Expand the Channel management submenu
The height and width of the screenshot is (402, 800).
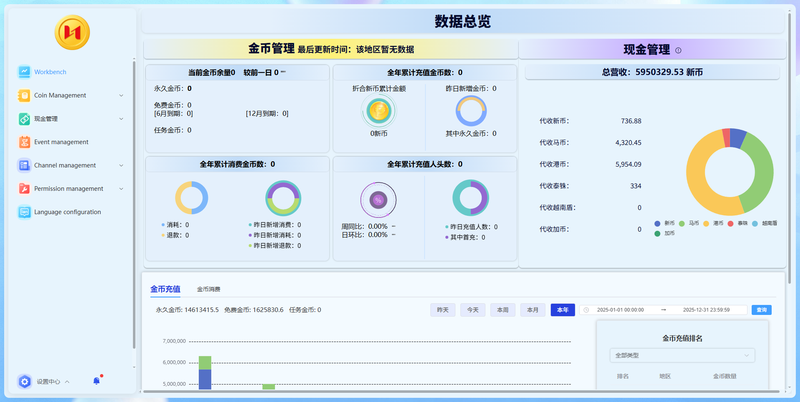[x=121, y=165]
